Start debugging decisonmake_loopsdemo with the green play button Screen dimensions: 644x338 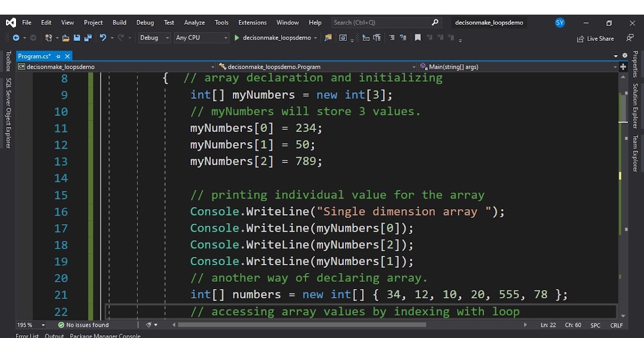point(236,38)
